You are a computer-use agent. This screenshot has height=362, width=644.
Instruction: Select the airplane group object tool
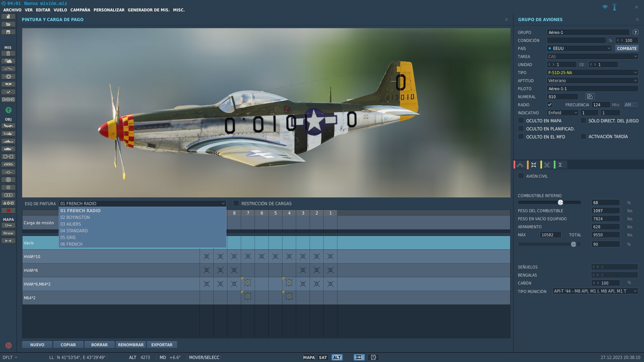coord(8,126)
